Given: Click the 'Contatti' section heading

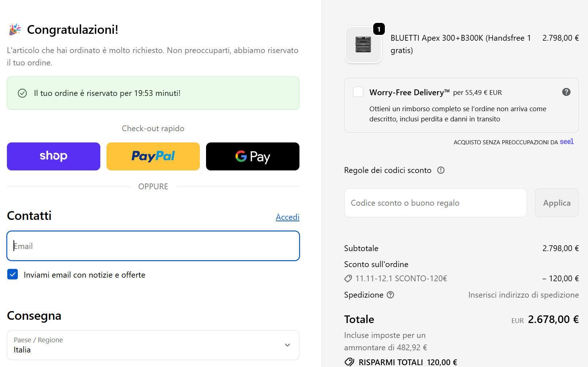Looking at the screenshot, I should point(29,216).
